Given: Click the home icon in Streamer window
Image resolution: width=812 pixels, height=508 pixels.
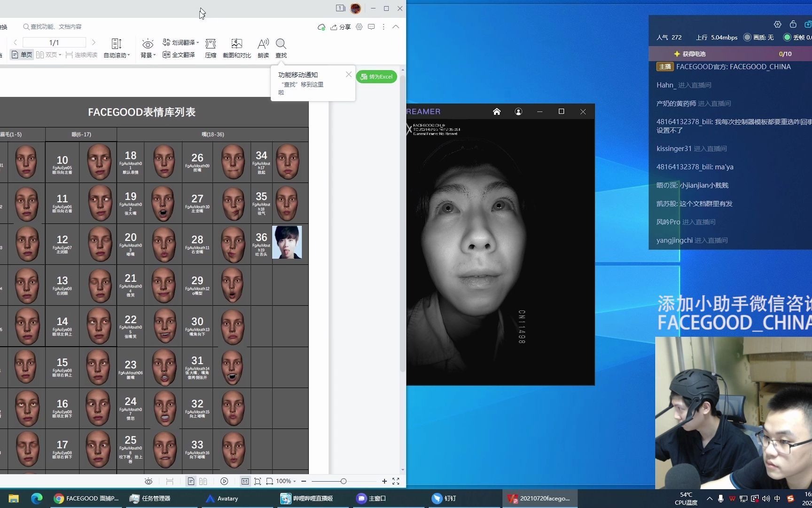Looking at the screenshot, I should pyautogui.click(x=497, y=111).
